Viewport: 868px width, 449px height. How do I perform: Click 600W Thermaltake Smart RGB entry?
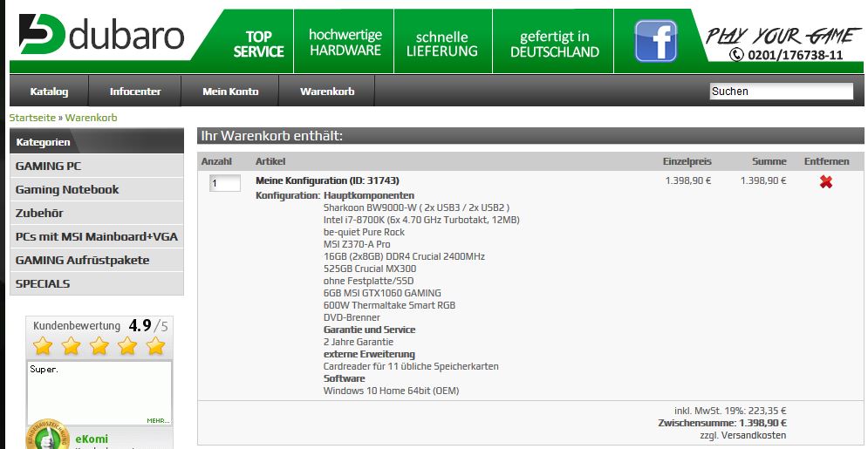point(390,304)
